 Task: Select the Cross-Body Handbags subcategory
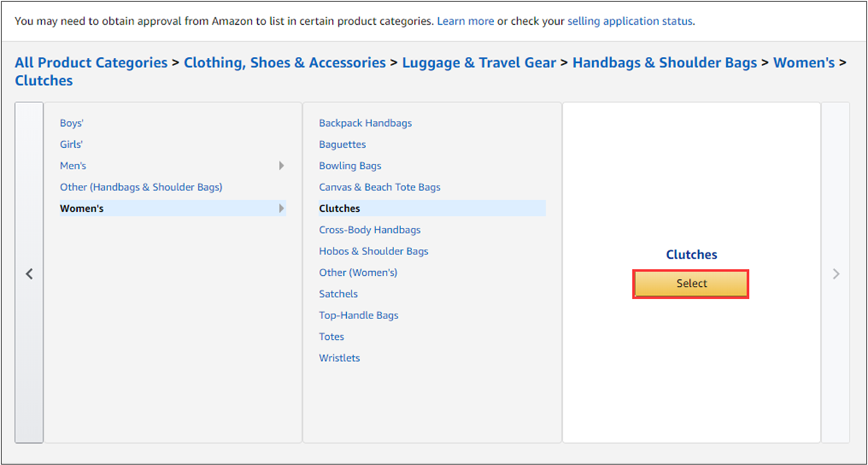point(369,230)
